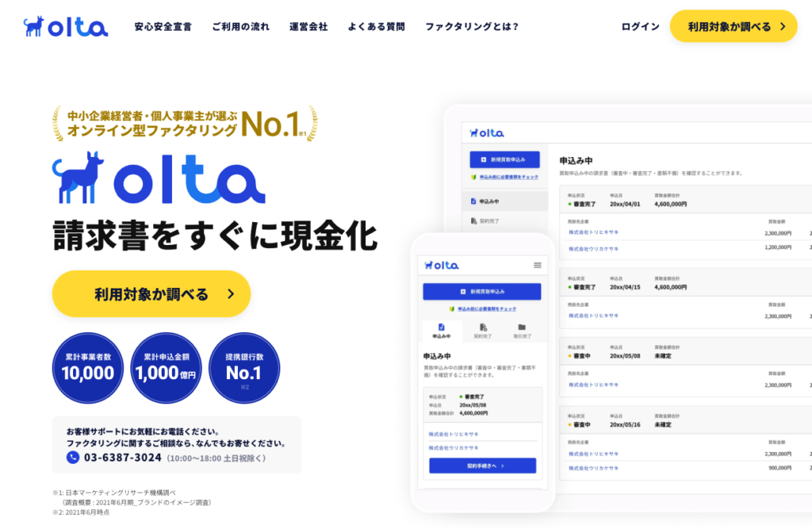The image size is (812, 529).
Task: Click the yellow 利用対象か調べる button in the header
Action: 733,26
